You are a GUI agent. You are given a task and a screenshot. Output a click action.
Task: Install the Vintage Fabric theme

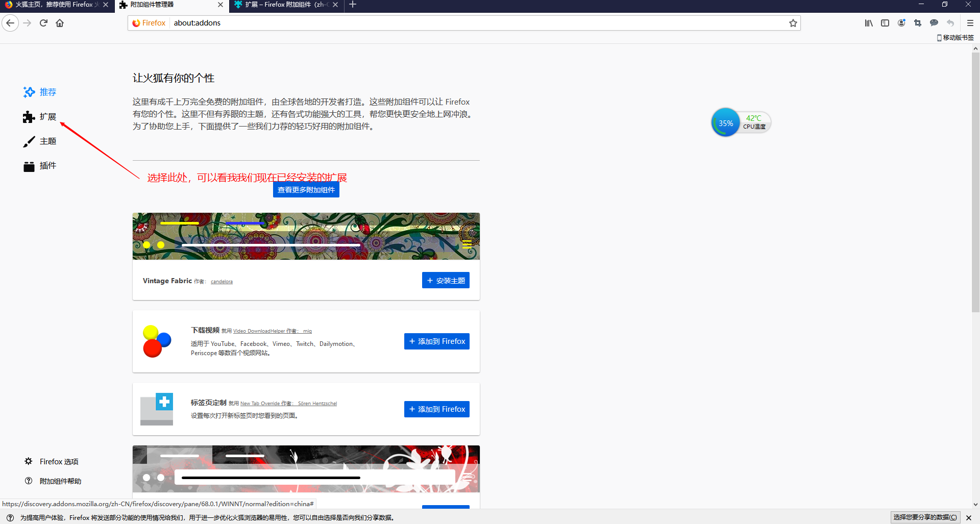click(x=446, y=280)
